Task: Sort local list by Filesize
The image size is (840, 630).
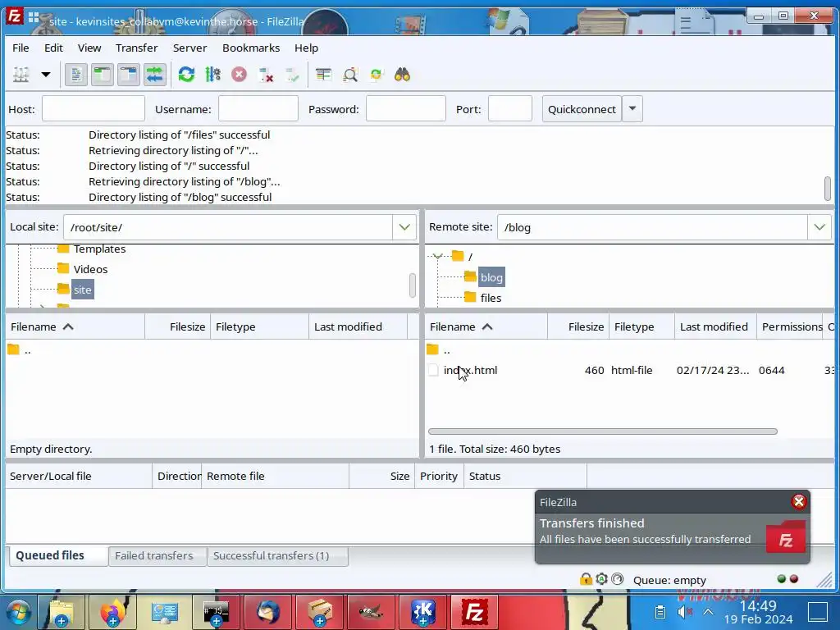Action: pos(177,326)
